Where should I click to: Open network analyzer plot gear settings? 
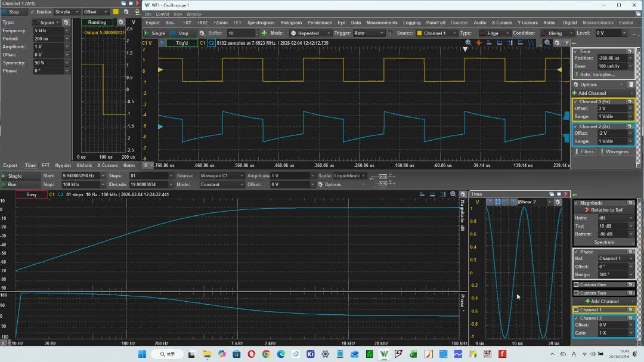tap(463, 194)
